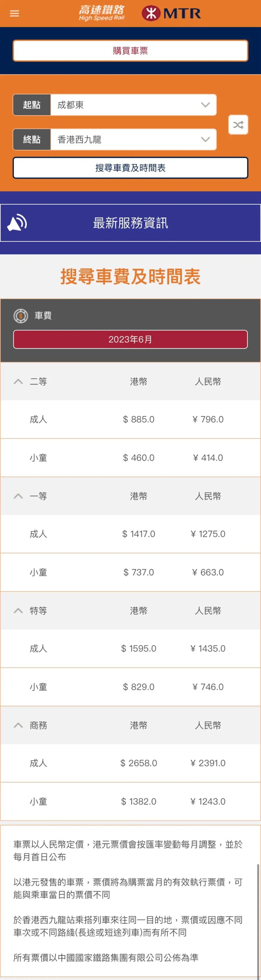261x980 pixels.
Task: Select the 2023年6月 month button
Action: [x=130, y=339]
